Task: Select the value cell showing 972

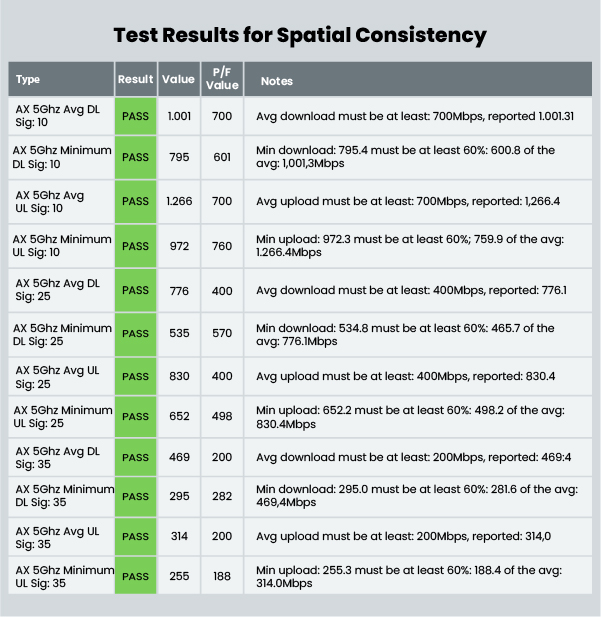Action: click(179, 245)
